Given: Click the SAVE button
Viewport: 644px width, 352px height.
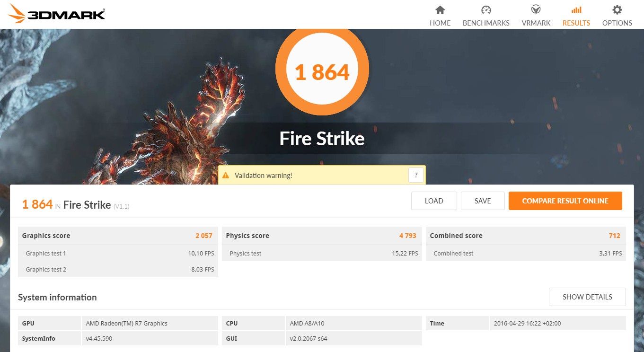Looking at the screenshot, I should (x=483, y=201).
